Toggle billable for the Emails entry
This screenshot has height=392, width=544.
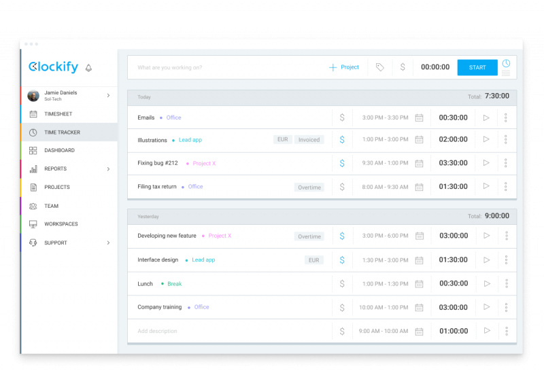coord(342,118)
